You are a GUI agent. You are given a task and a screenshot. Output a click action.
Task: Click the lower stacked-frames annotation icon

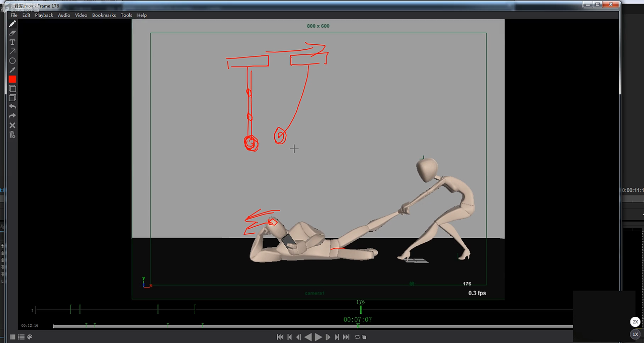[x=13, y=98]
